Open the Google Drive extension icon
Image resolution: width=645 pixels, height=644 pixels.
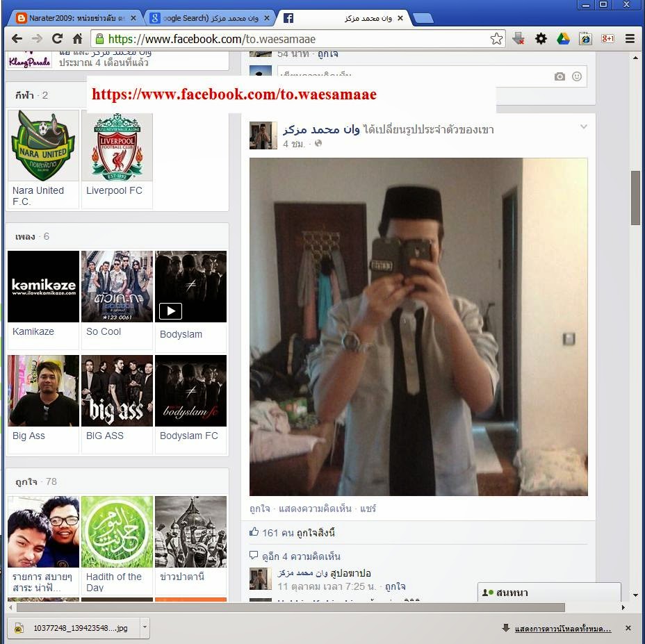point(563,39)
